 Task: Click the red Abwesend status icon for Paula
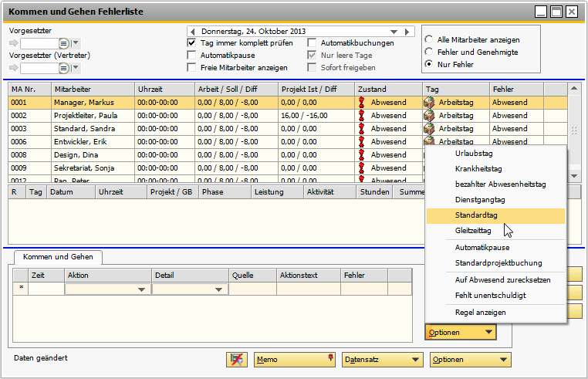click(x=361, y=115)
